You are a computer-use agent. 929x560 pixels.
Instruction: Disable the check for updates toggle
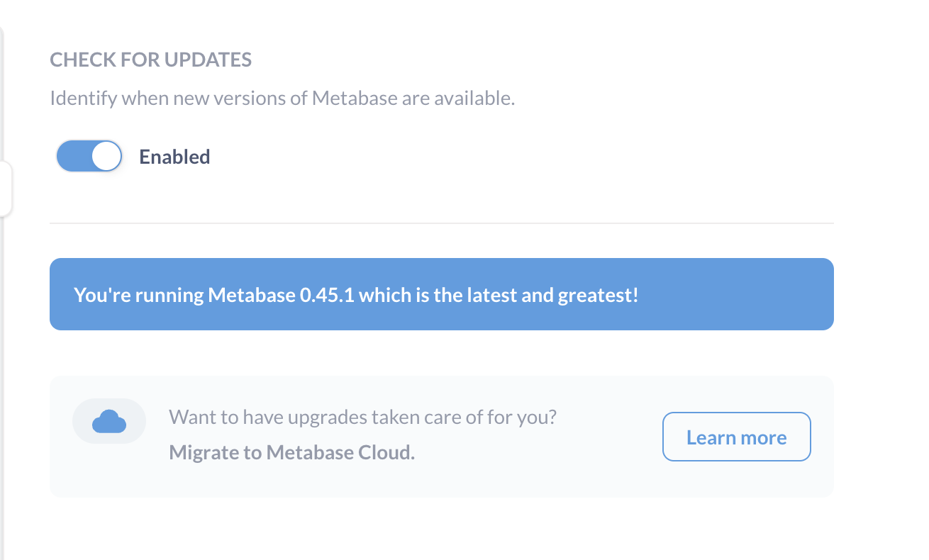point(89,156)
